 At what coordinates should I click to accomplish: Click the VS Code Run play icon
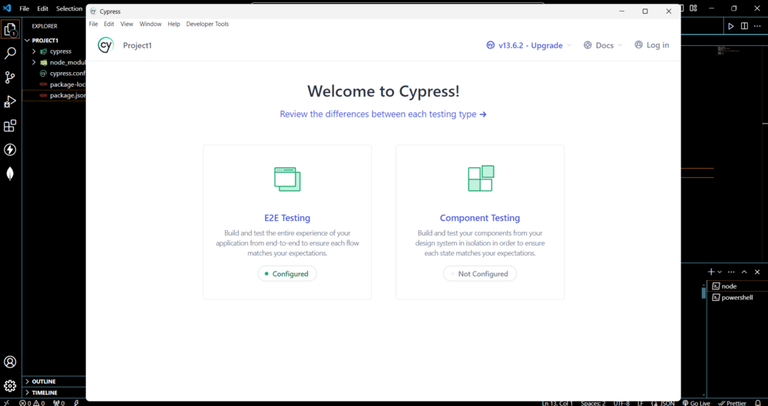[731, 26]
